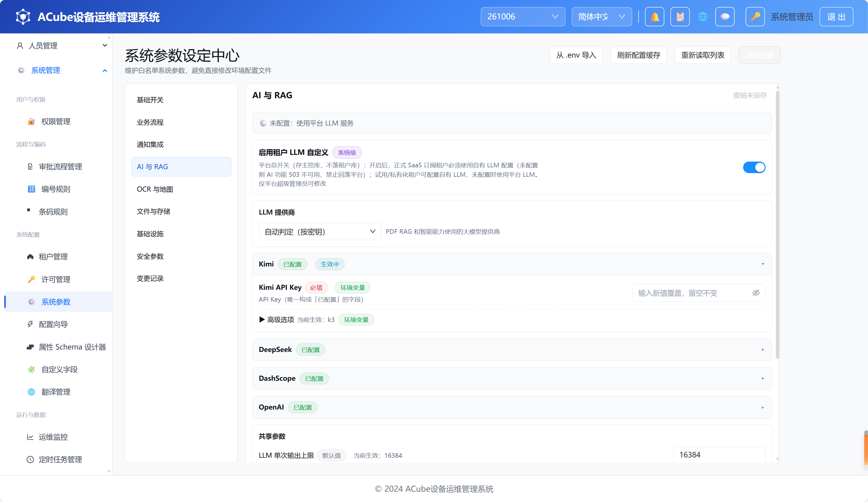
Task: Open the 261006 tenant dropdown
Action: pyautogui.click(x=522, y=17)
